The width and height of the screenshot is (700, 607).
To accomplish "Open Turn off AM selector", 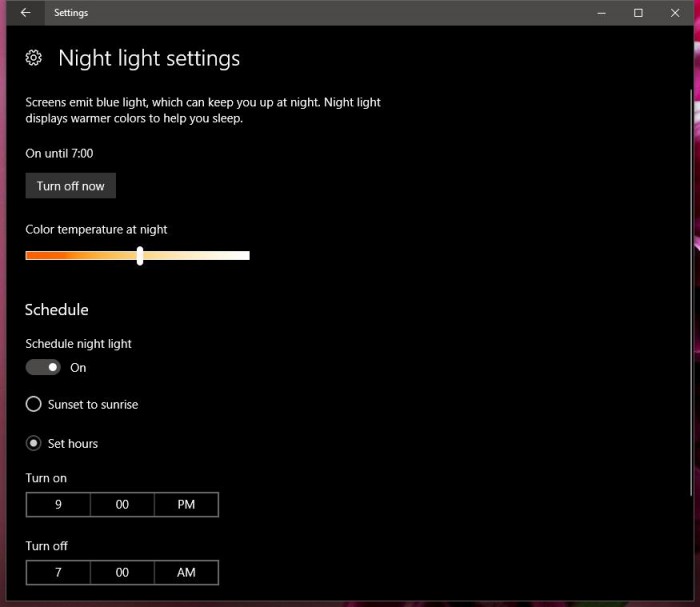I will click(x=187, y=572).
